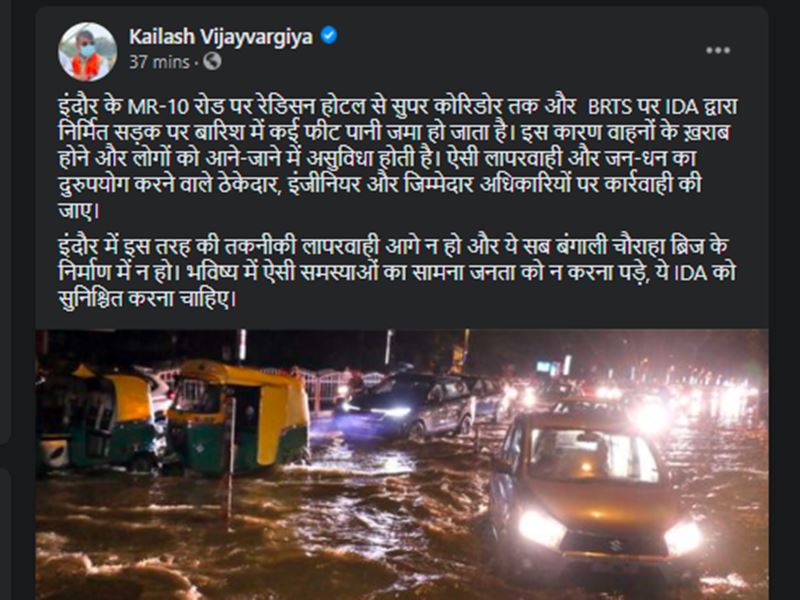This screenshot has width=800, height=600.
Task: Click the dark sedan in the photo's center
Action: (x=407, y=405)
